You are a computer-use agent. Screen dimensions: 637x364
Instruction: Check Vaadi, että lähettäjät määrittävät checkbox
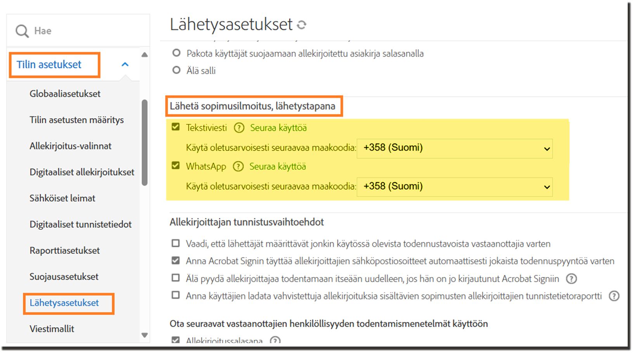point(176,243)
